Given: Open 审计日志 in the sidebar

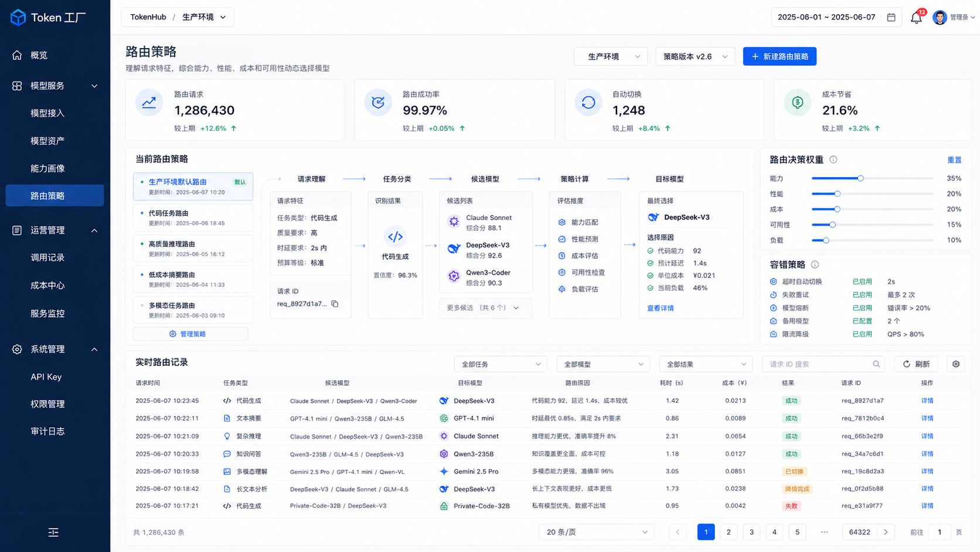Looking at the screenshot, I should (47, 431).
